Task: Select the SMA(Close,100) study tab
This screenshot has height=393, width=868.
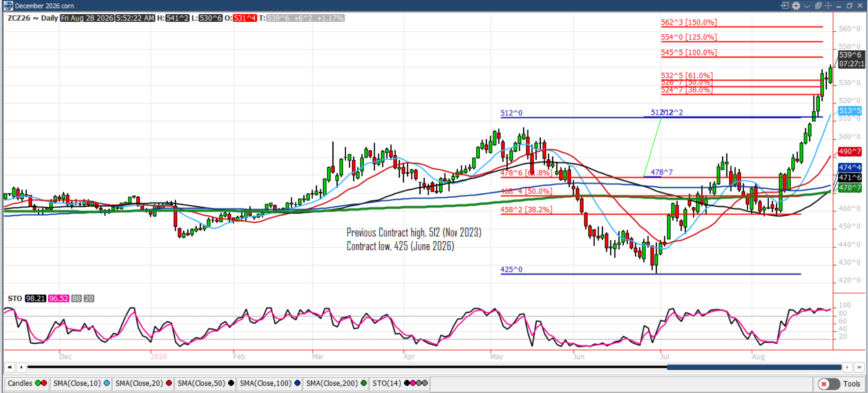Action: pyautogui.click(x=269, y=383)
